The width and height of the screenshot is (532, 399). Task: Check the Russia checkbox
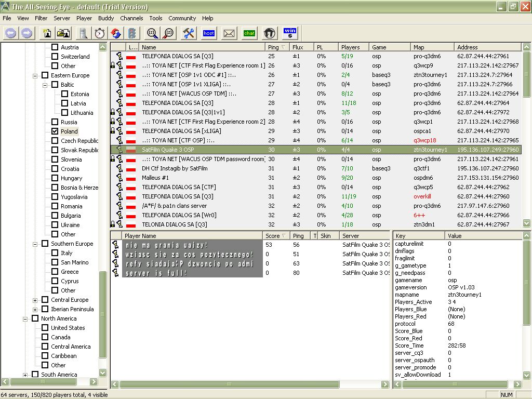tap(55, 122)
